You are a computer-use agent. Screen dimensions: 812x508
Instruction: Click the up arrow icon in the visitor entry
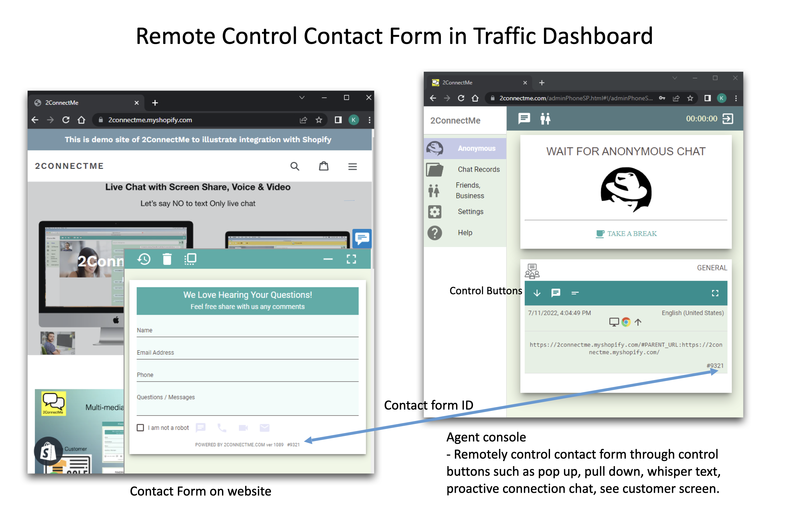pos(638,322)
